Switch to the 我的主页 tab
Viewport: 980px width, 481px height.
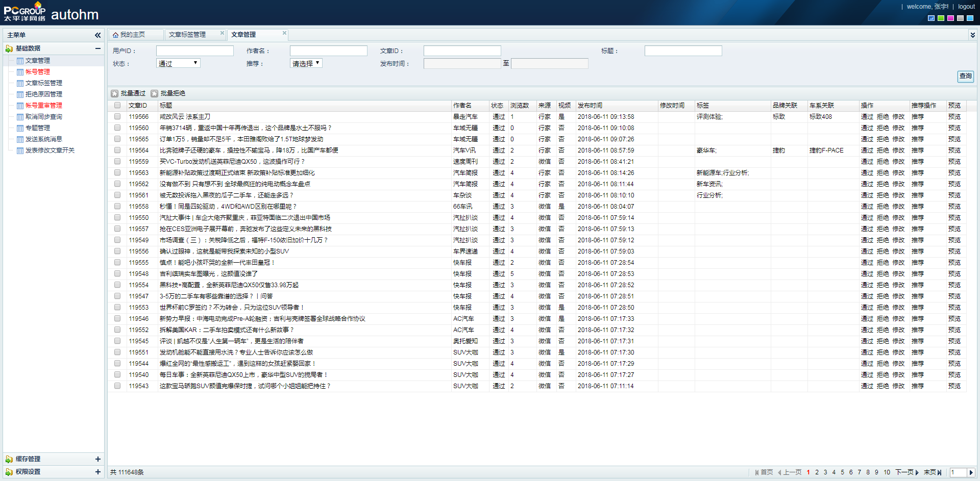click(x=133, y=35)
